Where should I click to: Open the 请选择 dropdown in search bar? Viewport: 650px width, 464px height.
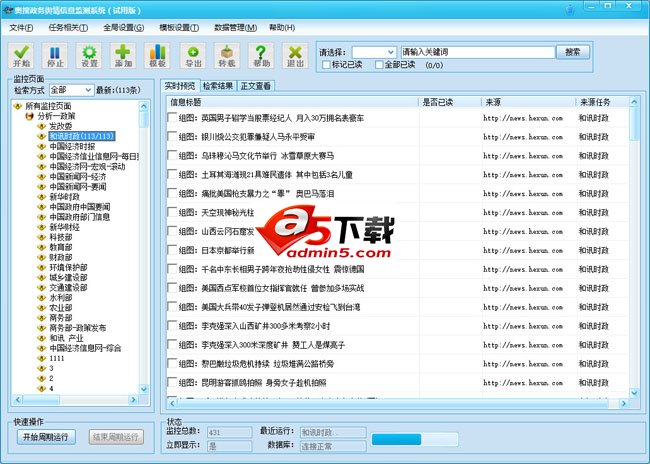click(x=374, y=52)
